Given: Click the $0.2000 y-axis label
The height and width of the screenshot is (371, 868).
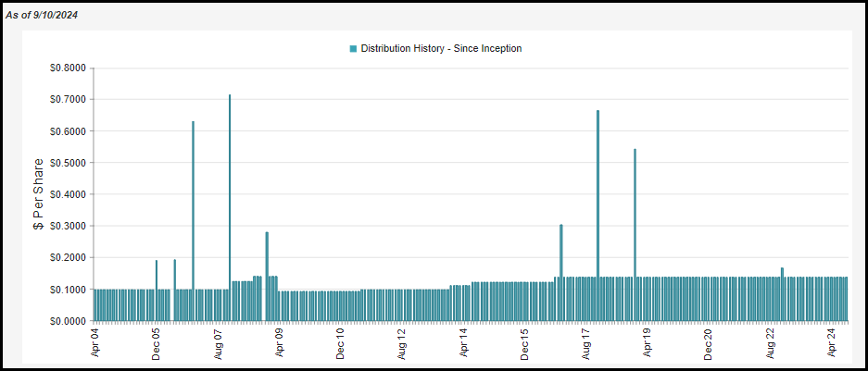Looking at the screenshot, I should (69, 257).
